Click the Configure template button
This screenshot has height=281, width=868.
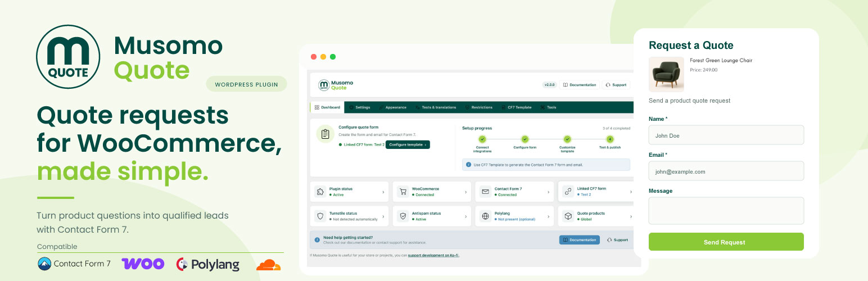(x=408, y=144)
